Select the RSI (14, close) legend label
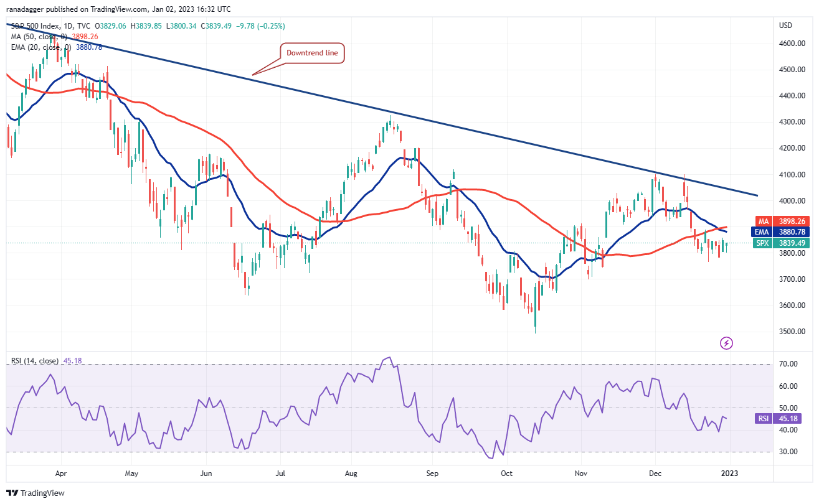819x504 pixels. point(34,361)
